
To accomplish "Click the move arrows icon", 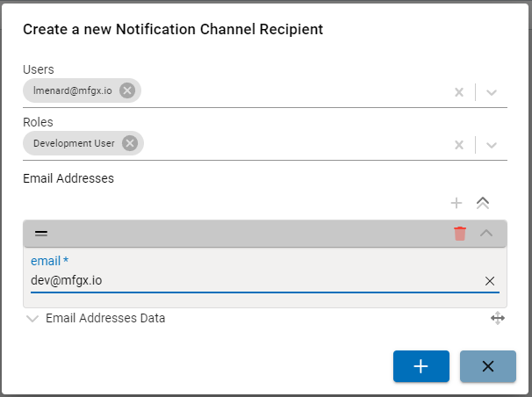I will coord(497,319).
